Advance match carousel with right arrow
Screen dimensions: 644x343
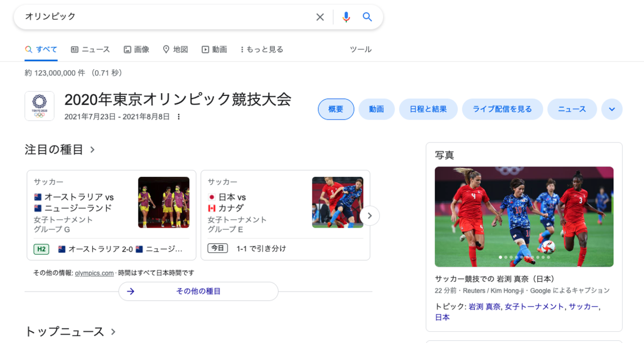click(x=370, y=216)
